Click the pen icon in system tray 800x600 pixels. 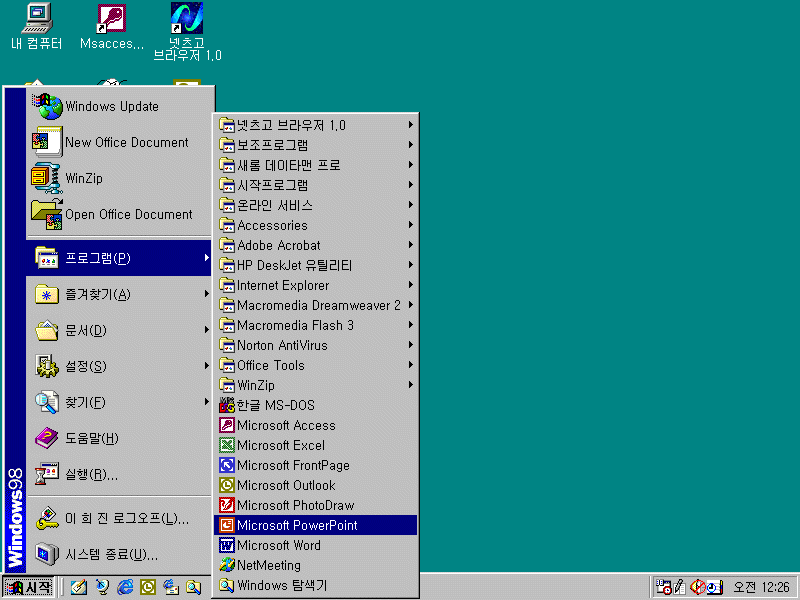(x=680, y=587)
